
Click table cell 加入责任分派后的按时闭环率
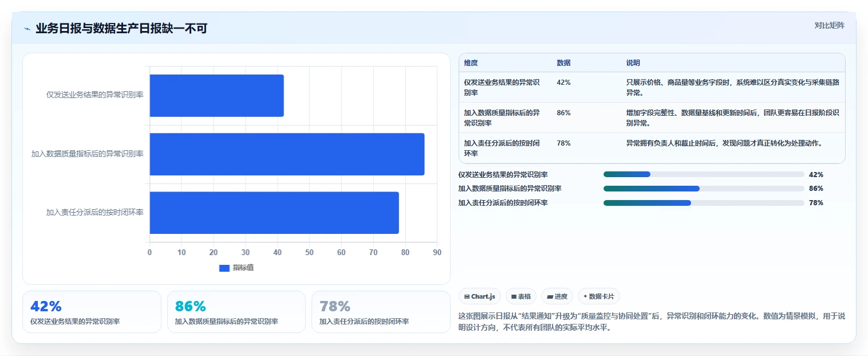[502, 148]
